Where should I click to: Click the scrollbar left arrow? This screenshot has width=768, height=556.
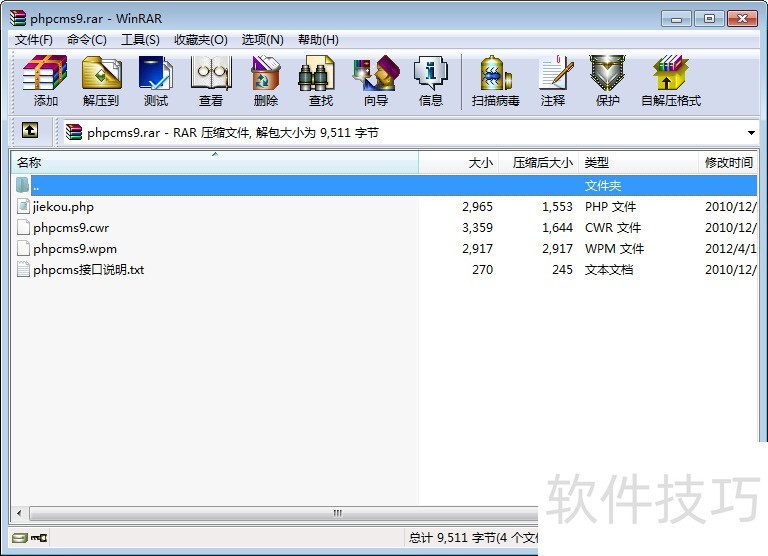coord(19,513)
